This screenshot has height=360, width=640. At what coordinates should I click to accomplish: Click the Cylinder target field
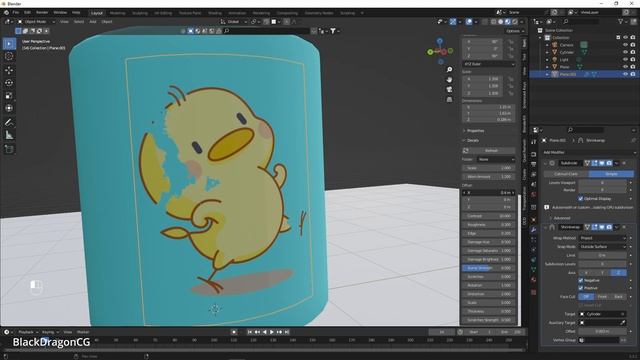point(602,314)
